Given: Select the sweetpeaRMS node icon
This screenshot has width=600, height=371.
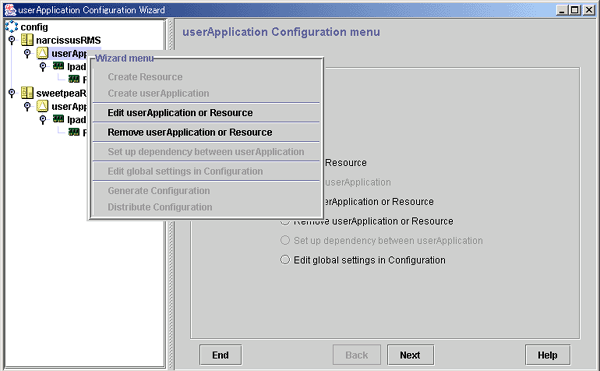Looking at the screenshot, I should [27, 93].
